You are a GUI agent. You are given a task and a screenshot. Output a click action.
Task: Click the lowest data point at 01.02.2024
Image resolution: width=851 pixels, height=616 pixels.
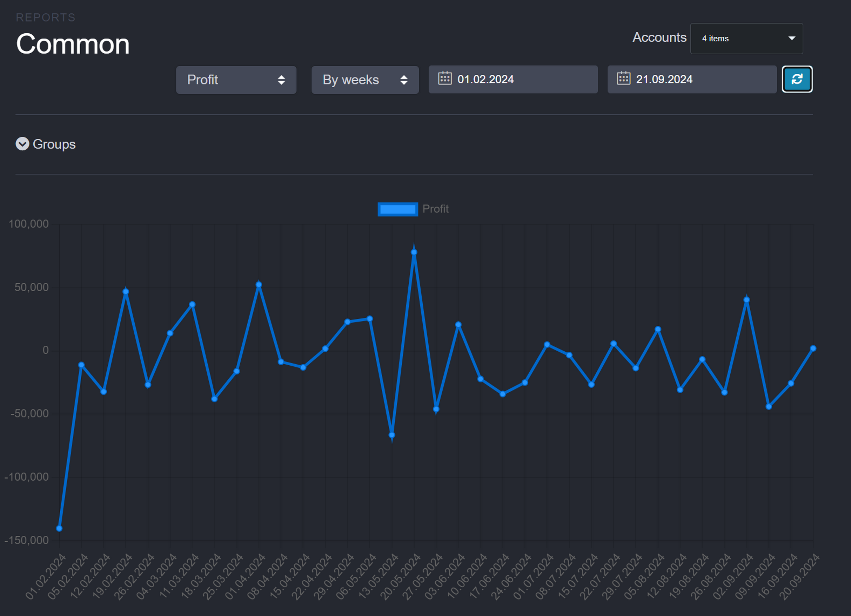point(59,529)
